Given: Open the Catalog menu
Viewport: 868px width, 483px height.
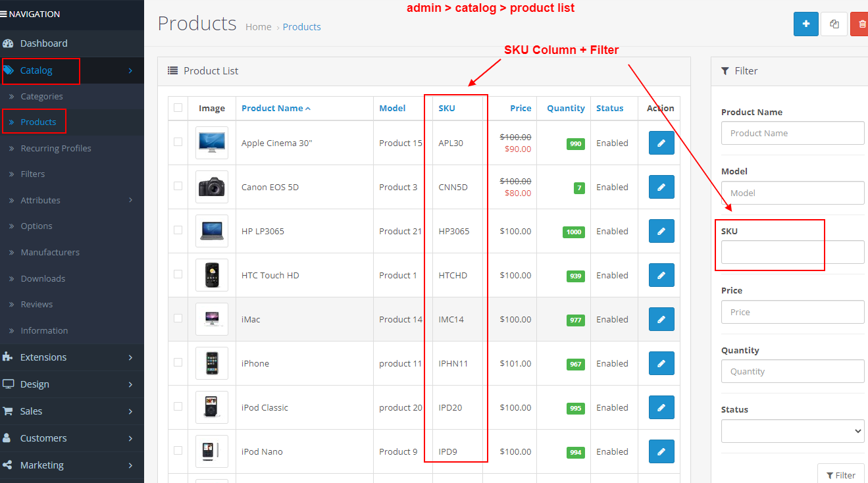Looking at the screenshot, I should pyautogui.click(x=36, y=70).
